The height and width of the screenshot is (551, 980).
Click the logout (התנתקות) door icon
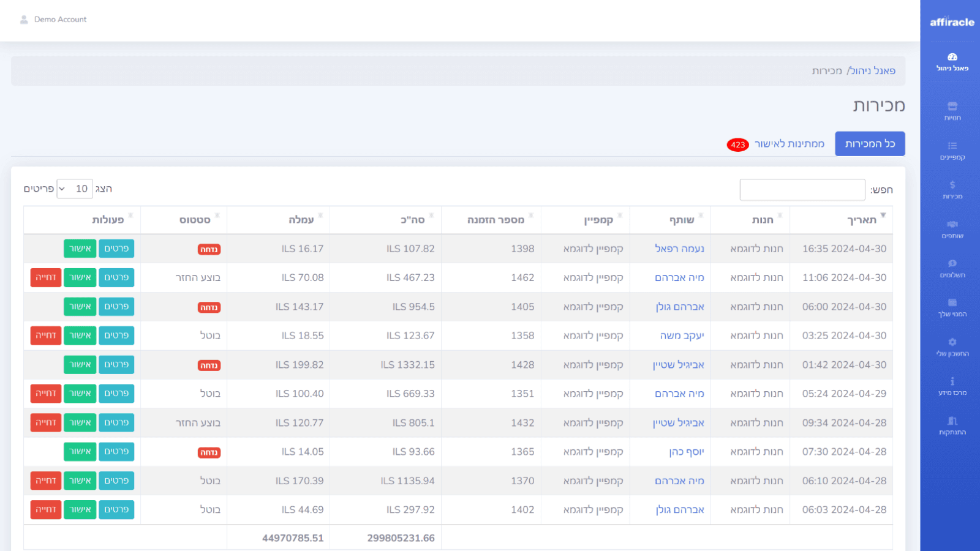click(952, 421)
